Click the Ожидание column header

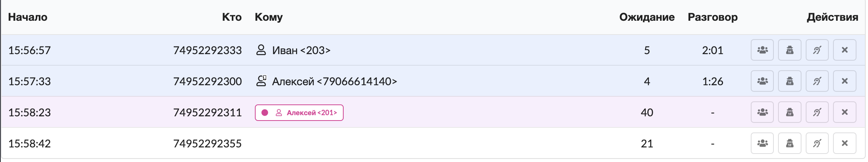pyautogui.click(x=647, y=17)
